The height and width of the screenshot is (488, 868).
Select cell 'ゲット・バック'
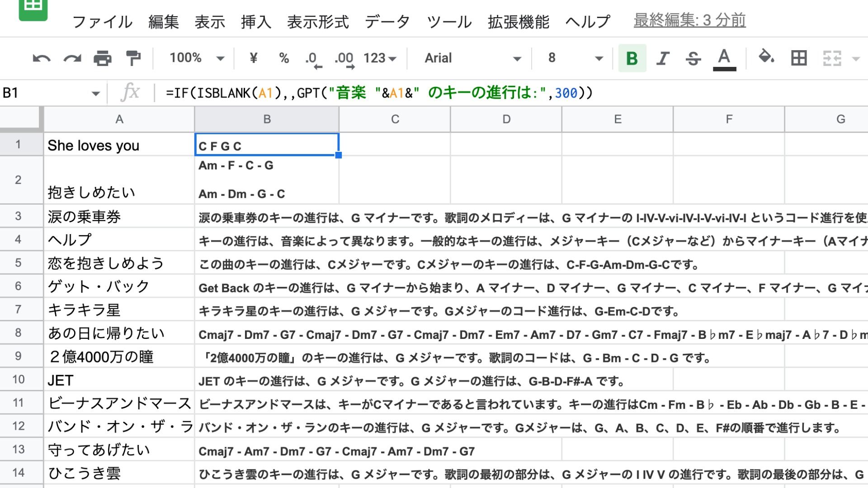tap(119, 286)
